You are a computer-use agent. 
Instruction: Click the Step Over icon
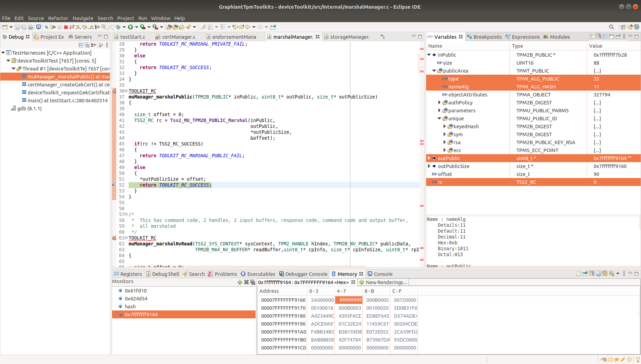click(x=84, y=27)
